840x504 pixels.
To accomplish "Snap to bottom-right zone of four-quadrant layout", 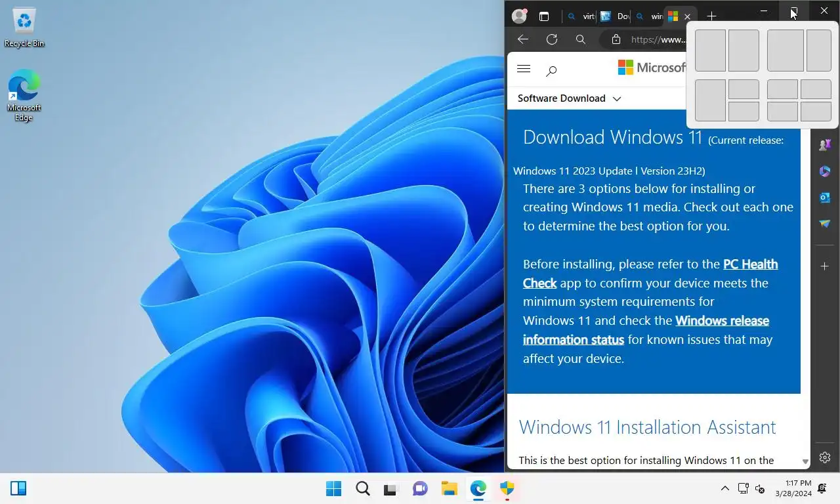I will (816, 112).
